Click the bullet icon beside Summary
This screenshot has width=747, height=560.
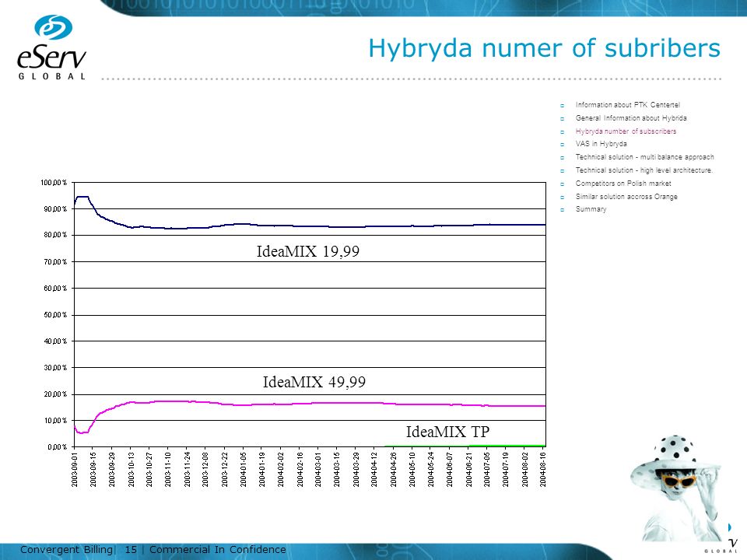(x=562, y=210)
